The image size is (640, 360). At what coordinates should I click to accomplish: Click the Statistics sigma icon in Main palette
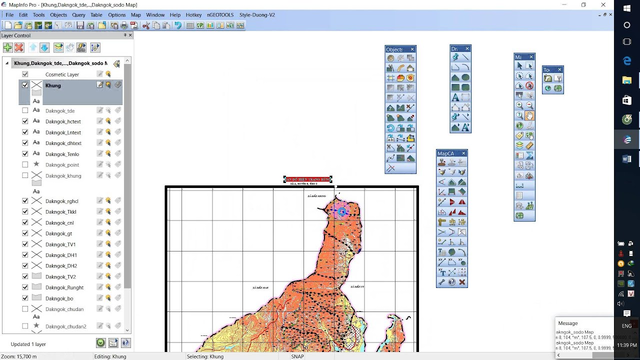point(529,156)
